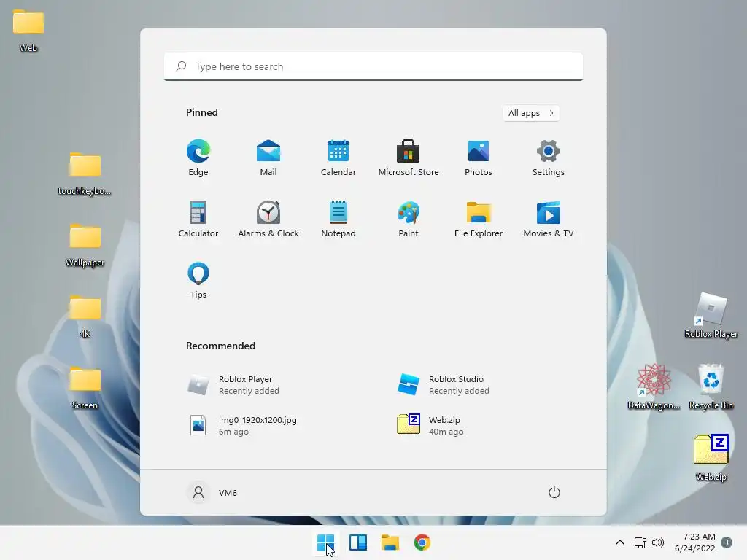747x560 pixels.
Task: Open File Explorer from pinned apps
Action: point(479,219)
